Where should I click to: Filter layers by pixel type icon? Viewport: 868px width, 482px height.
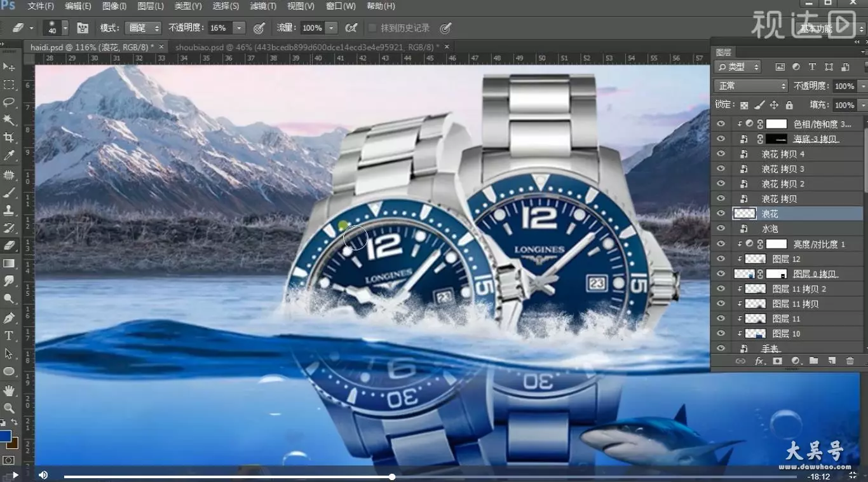tap(780, 67)
